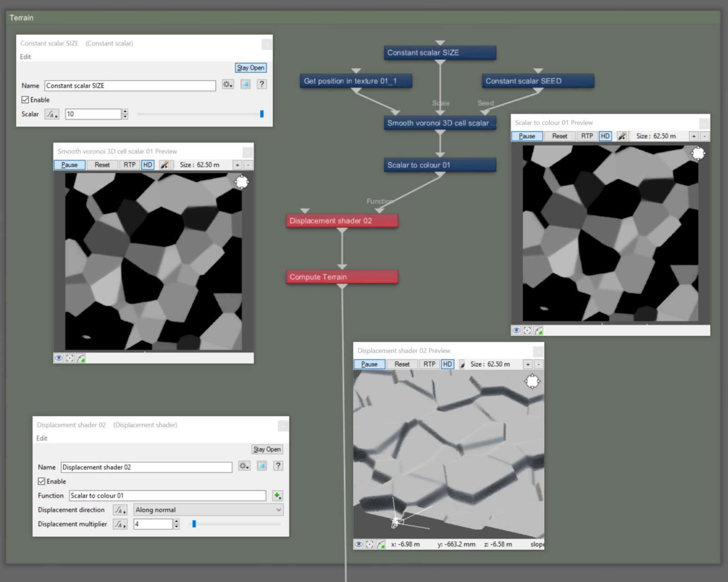Click curve icon in Scalar to colour preview footer

click(x=538, y=331)
